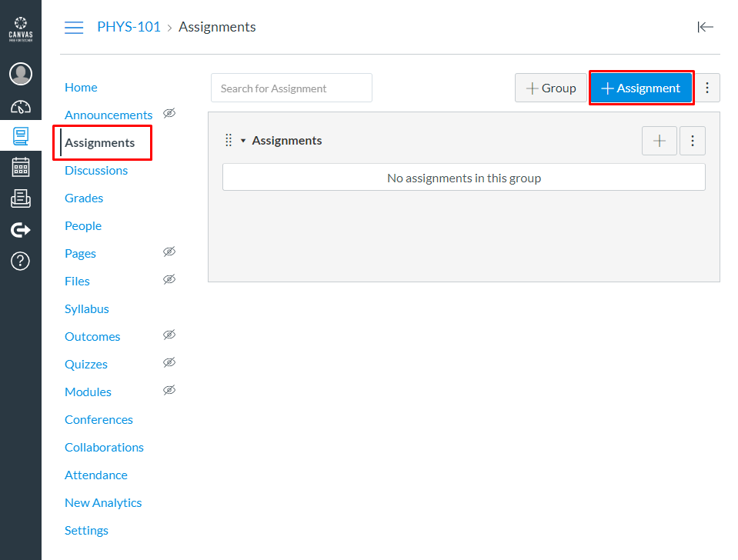Toggle the hidden eye icon beside Pages
Image resolution: width=738 pixels, height=560 pixels.
(169, 252)
